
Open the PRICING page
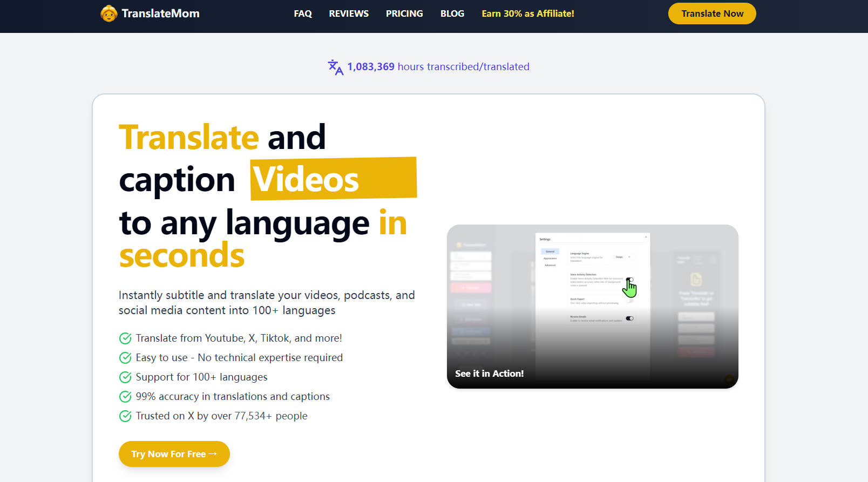click(404, 13)
